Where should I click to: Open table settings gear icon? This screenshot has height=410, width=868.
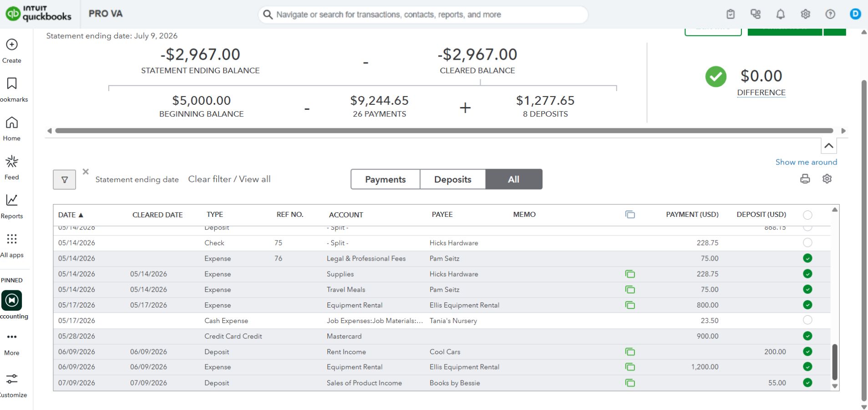(x=827, y=179)
